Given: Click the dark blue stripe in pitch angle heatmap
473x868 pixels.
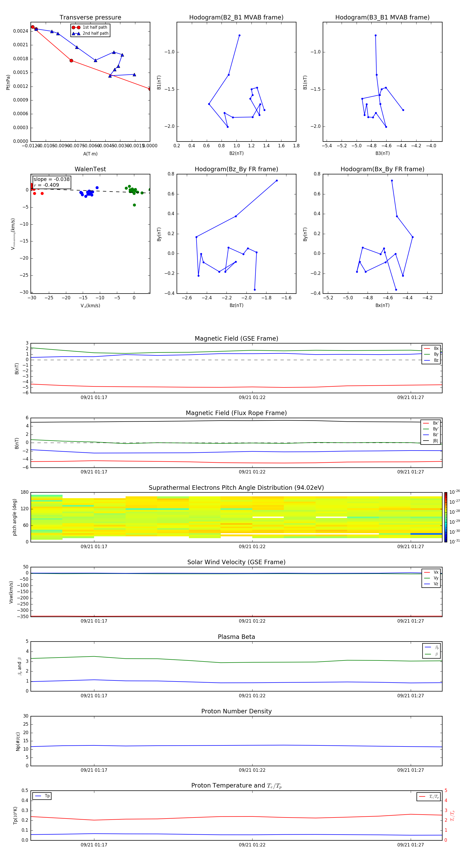Looking at the screenshot, I should [x=426, y=534].
